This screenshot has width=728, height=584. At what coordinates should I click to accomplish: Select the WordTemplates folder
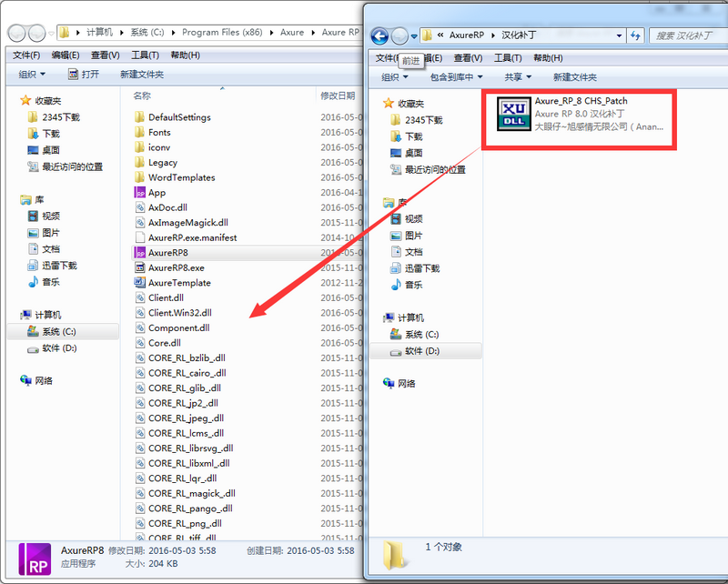pyautogui.click(x=181, y=177)
